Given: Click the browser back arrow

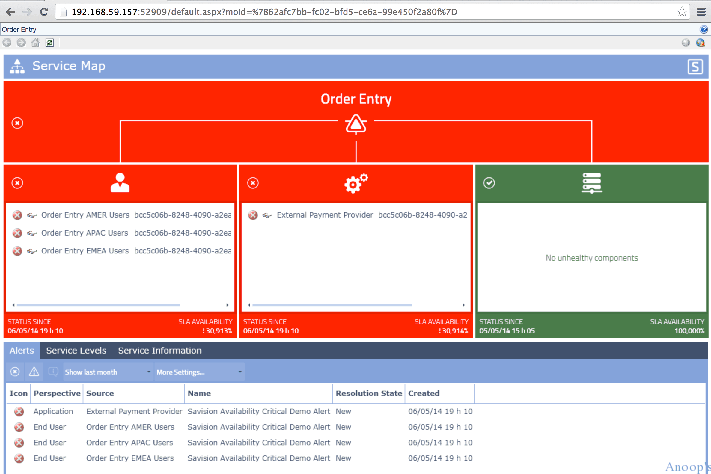Looking at the screenshot, I should (11, 12).
